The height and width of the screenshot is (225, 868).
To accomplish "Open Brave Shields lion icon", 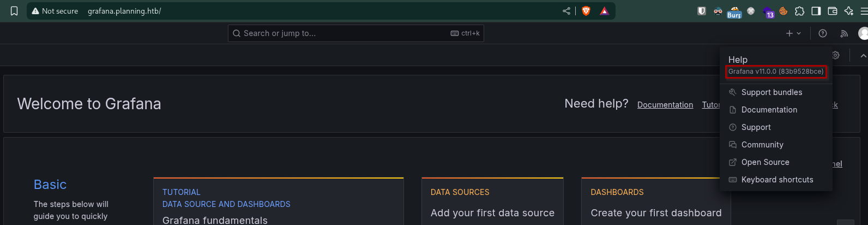I will pyautogui.click(x=586, y=11).
